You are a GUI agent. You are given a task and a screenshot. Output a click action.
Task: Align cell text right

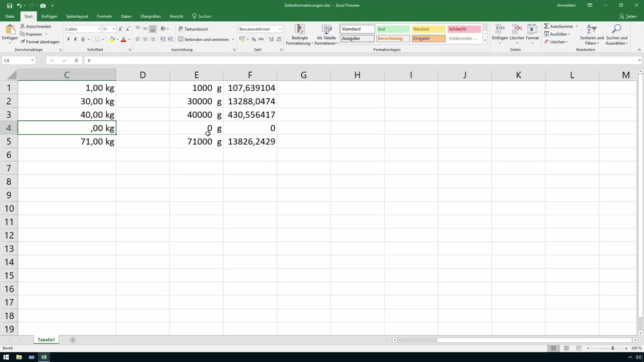(153, 39)
